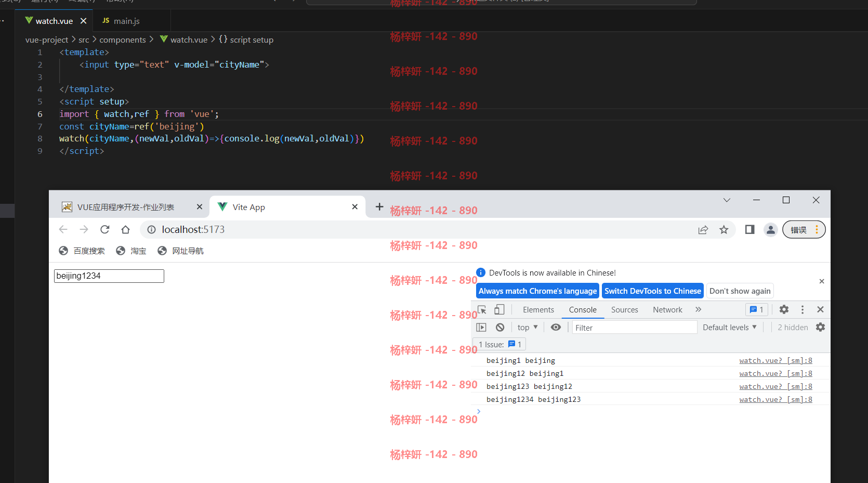Image resolution: width=868 pixels, height=483 pixels.
Task: Open the 百度搜索 bookmark
Action: (x=82, y=251)
